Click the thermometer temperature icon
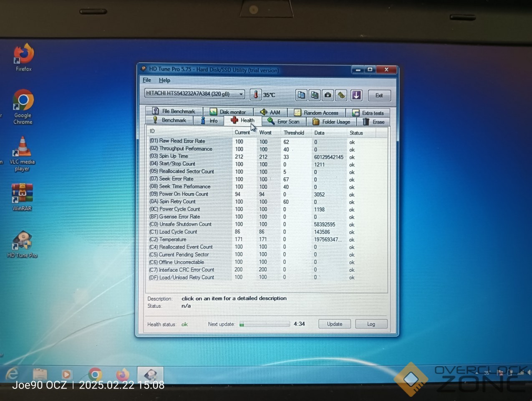Image resolution: width=532 pixels, height=401 pixels. pyautogui.click(x=255, y=95)
